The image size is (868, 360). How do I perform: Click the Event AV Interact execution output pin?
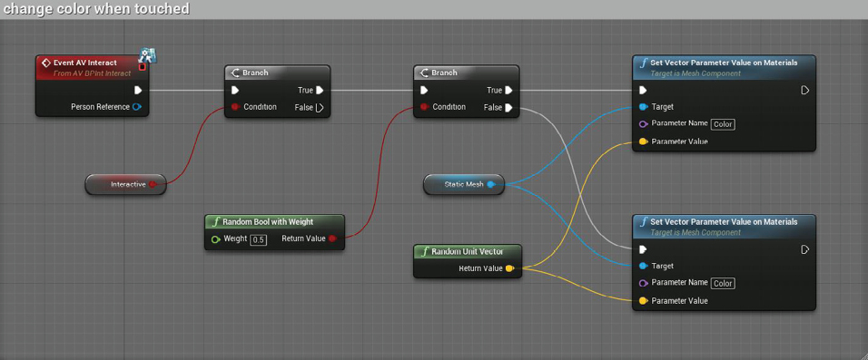click(138, 90)
